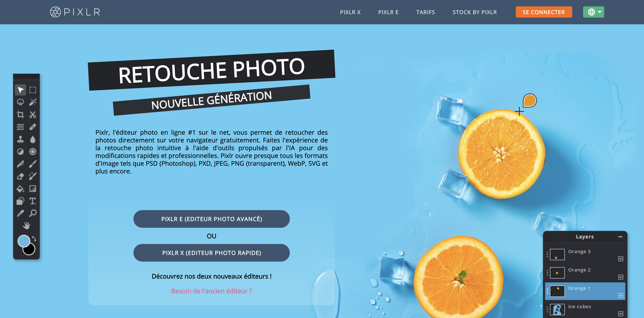Choose the Zoom magnifier tool
644x318 pixels.
[33, 213]
